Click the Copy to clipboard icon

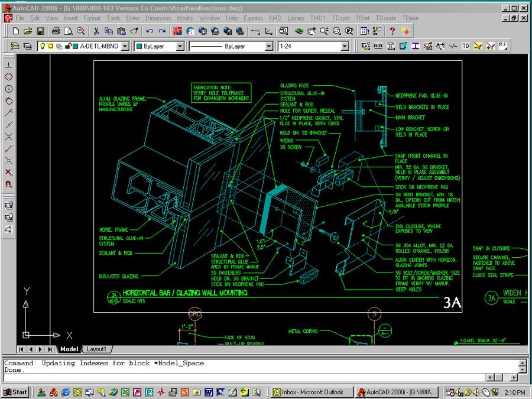coord(109,31)
